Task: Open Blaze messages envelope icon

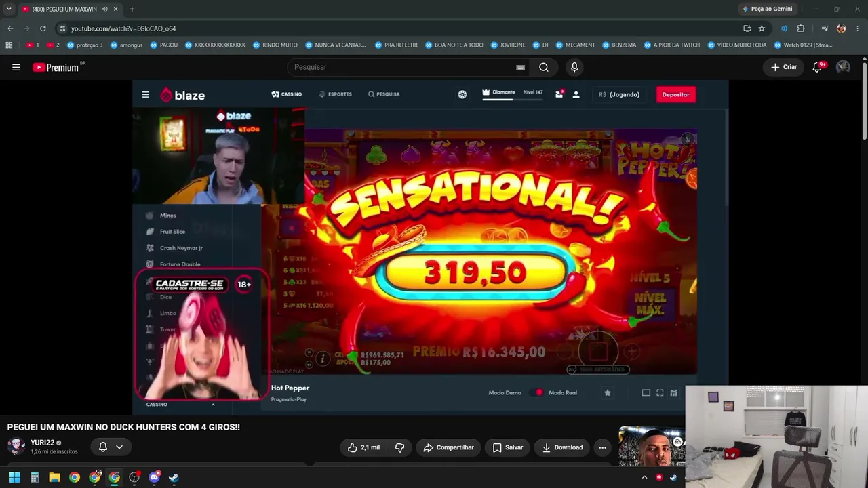Action: coord(559,94)
